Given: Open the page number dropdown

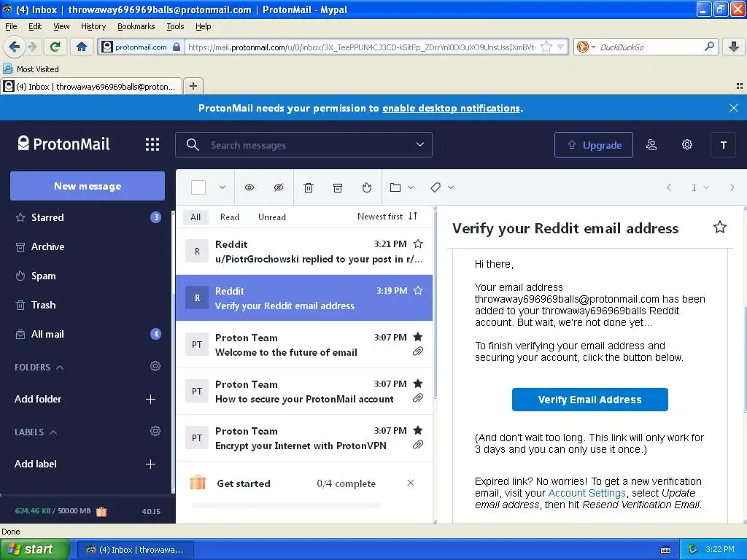Looking at the screenshot, I should (x=700, y=187).
